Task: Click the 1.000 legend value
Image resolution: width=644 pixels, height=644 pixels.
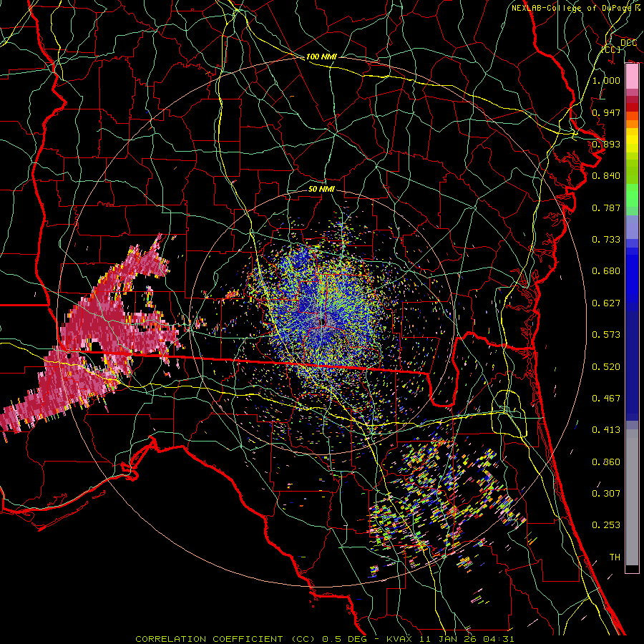Action: pyautogui.click(x=606, y=80)
